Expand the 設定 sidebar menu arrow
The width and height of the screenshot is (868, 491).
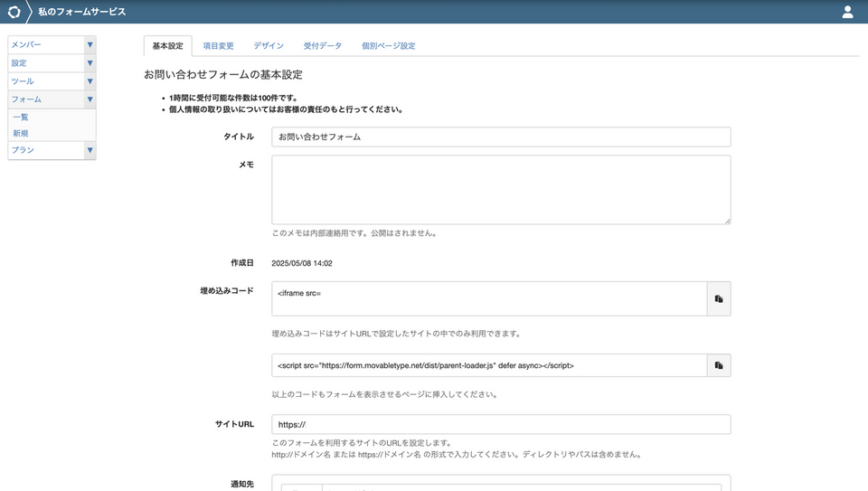click(90, 63)
